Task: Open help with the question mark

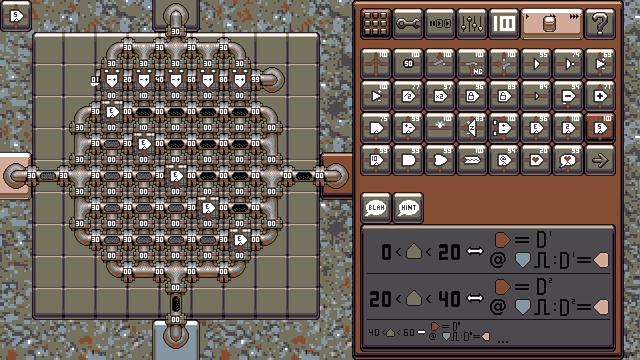Action: (600, 24)
